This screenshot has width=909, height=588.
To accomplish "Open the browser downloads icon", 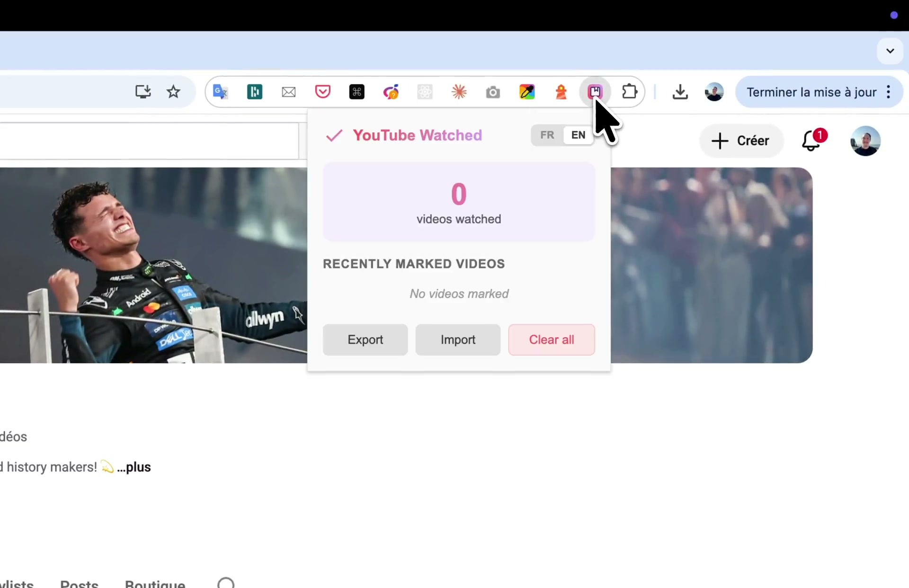I will [680, 92].
